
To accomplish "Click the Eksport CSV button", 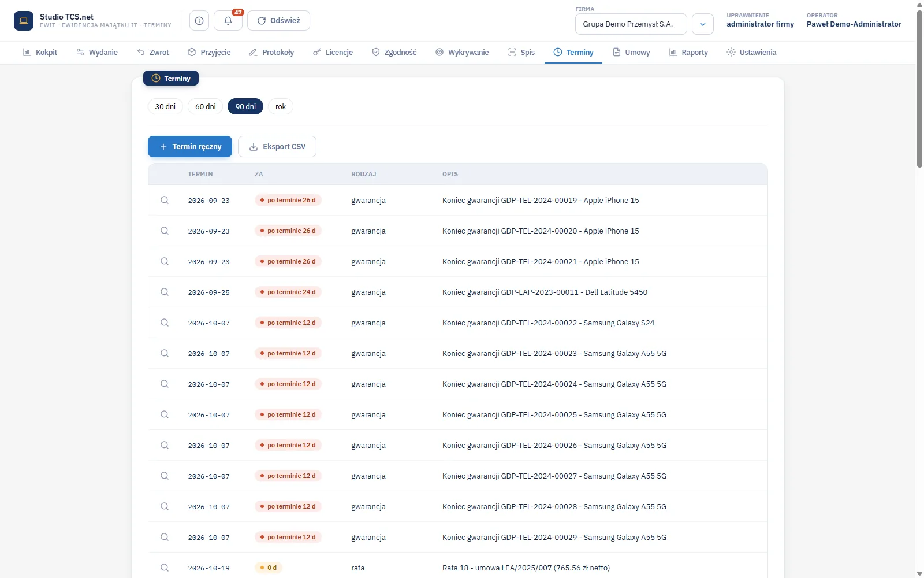I will tap(277, 147).
